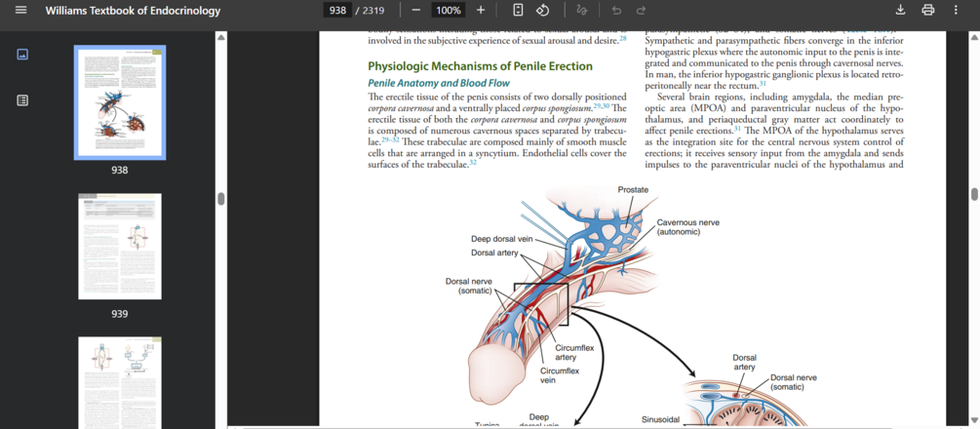Toggle the fit to page icon
Screen dimensions: 980x429
click(518, 10)
